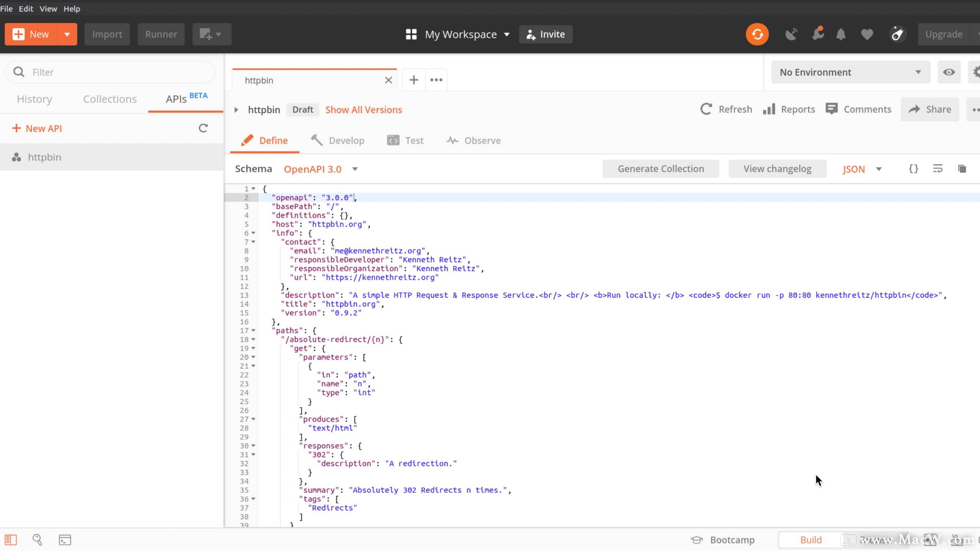Screen dimensions: 980x551
Task: Switch to the Develop tab
Action: tap(338, 140)
